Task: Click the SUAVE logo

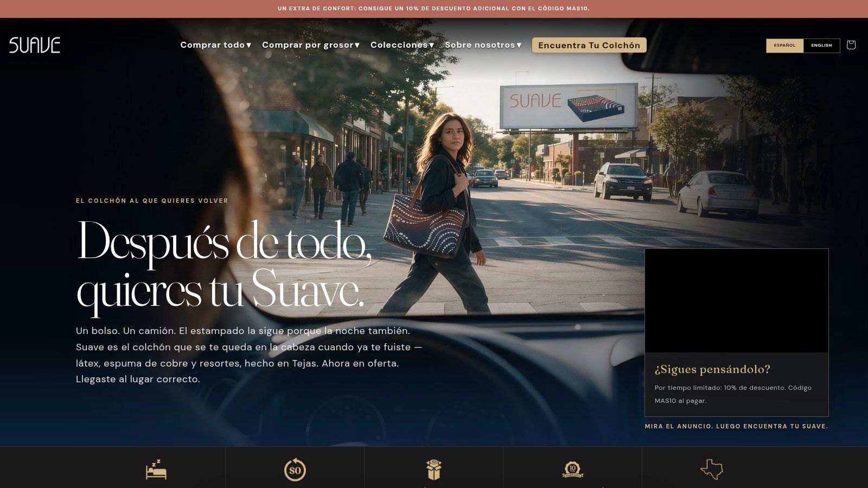Action: [x=35, y=45]
